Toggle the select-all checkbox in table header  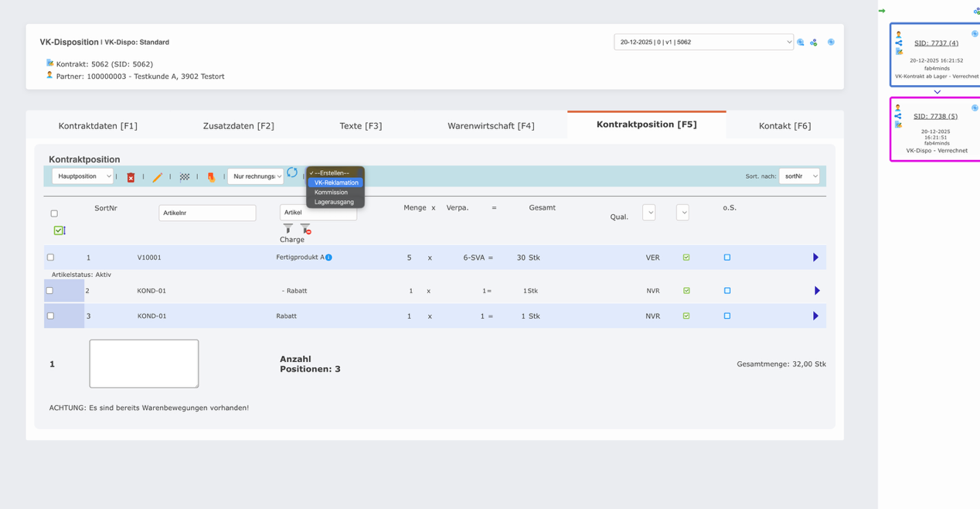[54, 214]
